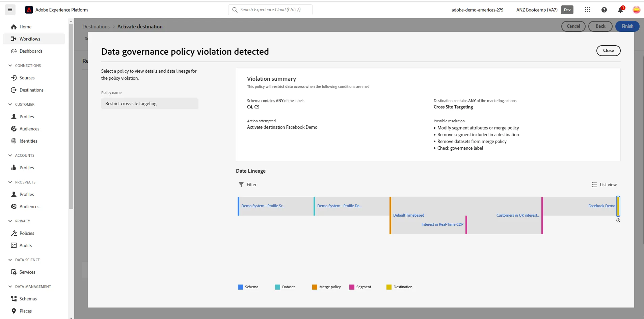
Task: View notifications bell
Action: click(620, 10)
